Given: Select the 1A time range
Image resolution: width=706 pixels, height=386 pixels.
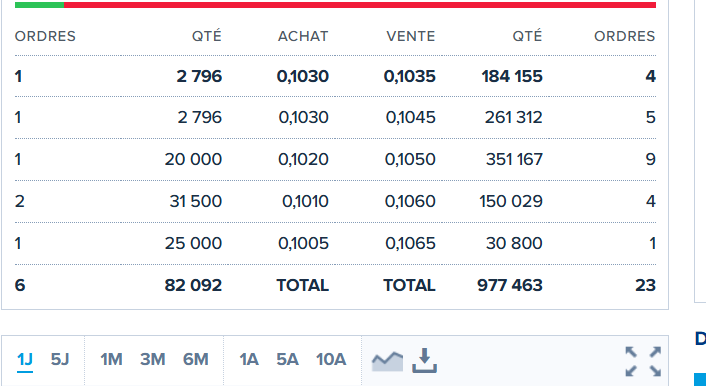Looking at the screenshot, I should [249, 359].
